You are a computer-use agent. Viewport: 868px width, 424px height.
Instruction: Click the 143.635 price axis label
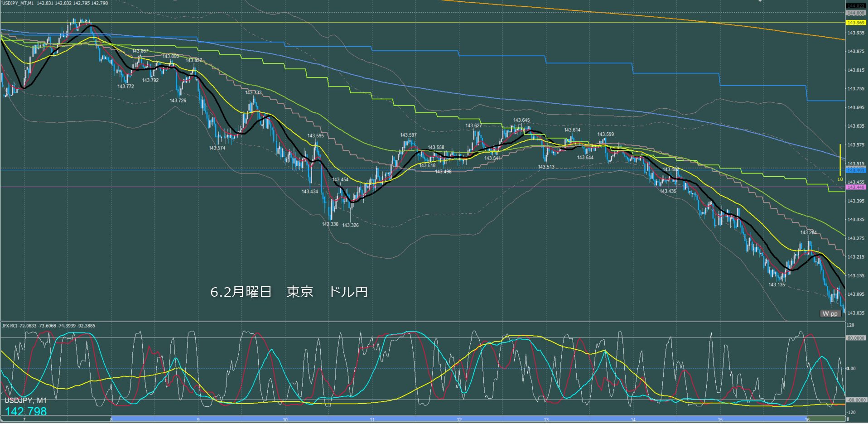(x=856, y=126)
